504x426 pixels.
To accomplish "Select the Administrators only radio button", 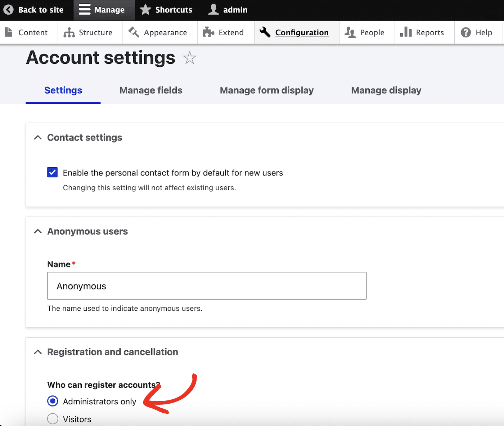I will 53,401.
